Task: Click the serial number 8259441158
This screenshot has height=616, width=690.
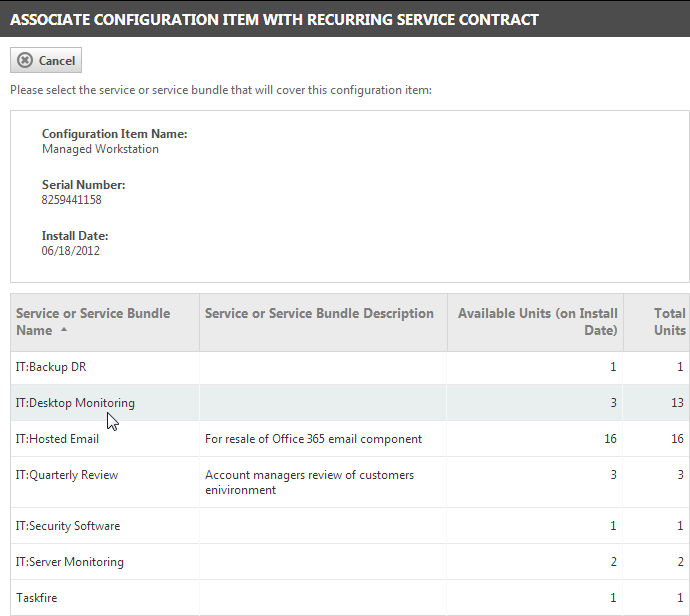Action: click(72, 200)
